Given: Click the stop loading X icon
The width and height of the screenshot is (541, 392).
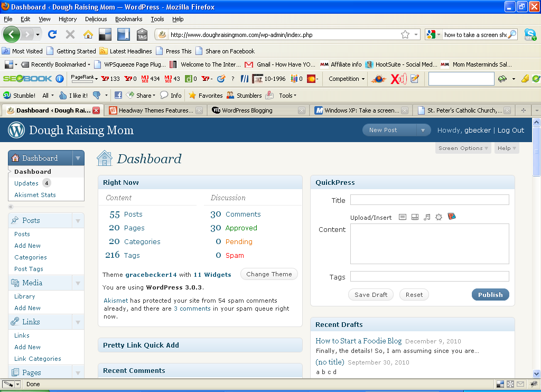Looking at the screenshot, I should 70,34.
